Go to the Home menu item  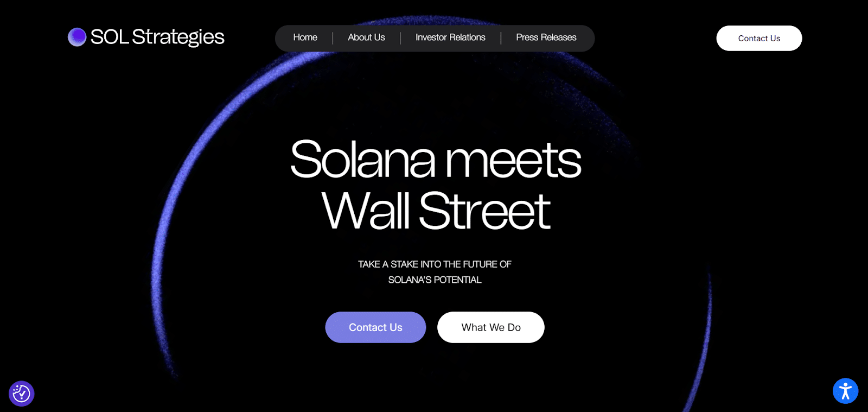305,37
